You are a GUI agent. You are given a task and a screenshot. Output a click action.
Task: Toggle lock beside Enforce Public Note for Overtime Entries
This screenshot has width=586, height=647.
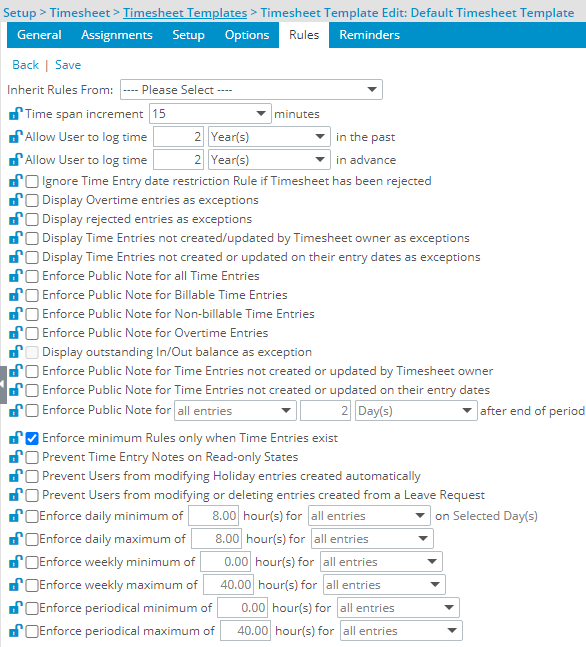tap(16, 333)
